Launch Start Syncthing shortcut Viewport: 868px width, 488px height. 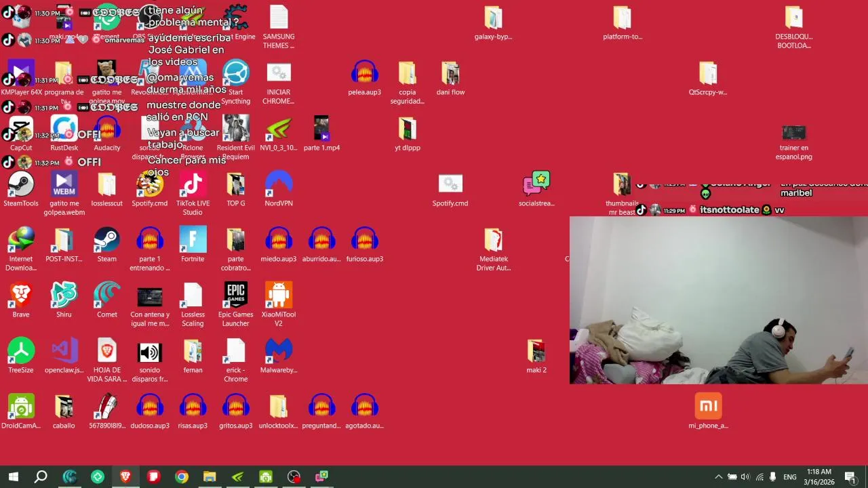pos(236,83)
